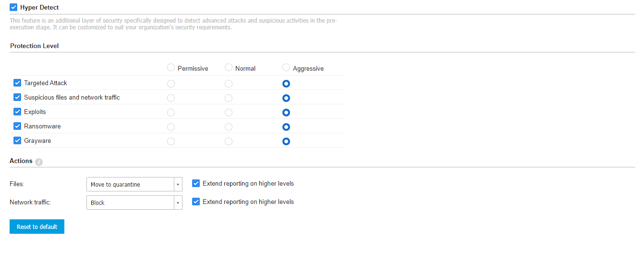Select the Normal column header radio
This screenshot has width=644, height=253.
click(229, 68)
